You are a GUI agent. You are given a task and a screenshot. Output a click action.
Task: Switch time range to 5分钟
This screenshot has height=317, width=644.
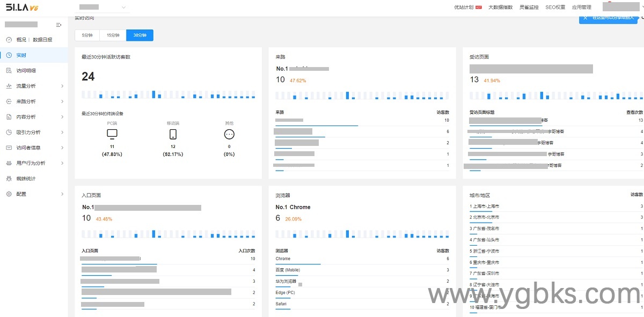click(x=87, y=35)
